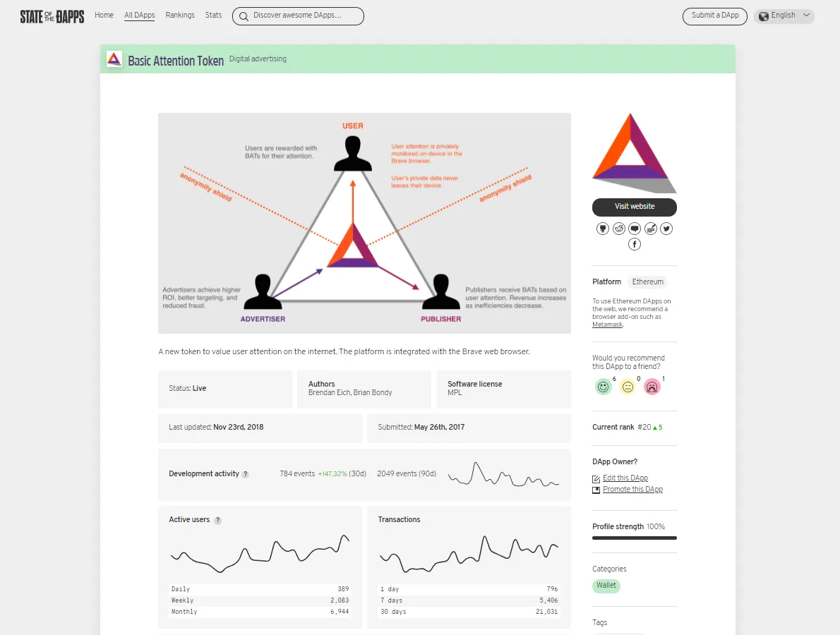Click the Software license MPL text

click(474, 388)
